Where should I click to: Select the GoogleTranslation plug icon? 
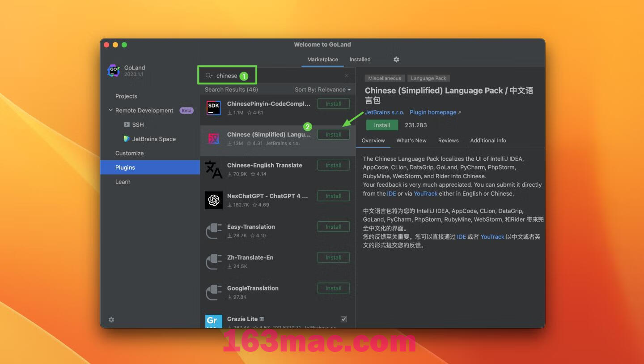pyautogui.click(x=214, y=293)
